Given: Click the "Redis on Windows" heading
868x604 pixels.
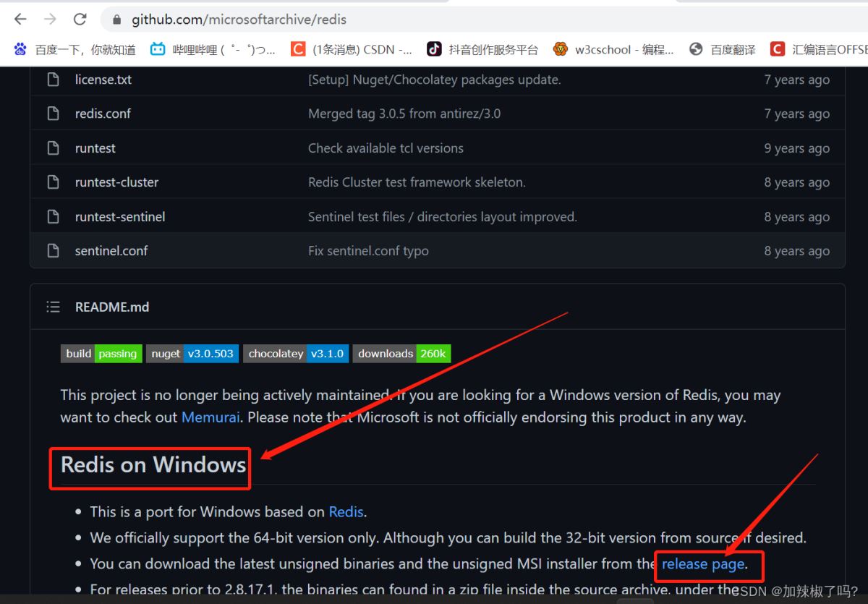Looking at the screenshot, I should (x=153, y=464).
